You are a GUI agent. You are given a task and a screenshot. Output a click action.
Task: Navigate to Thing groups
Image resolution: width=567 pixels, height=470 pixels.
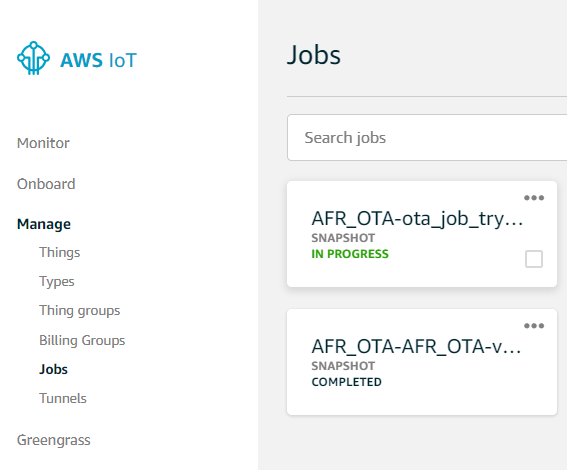pos(80,311)
